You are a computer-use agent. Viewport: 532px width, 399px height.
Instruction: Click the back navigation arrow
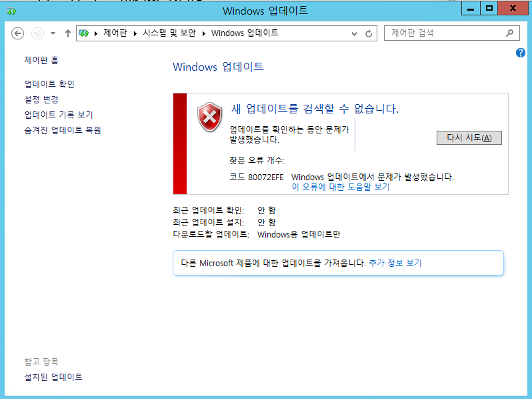[x=17, y=33]
